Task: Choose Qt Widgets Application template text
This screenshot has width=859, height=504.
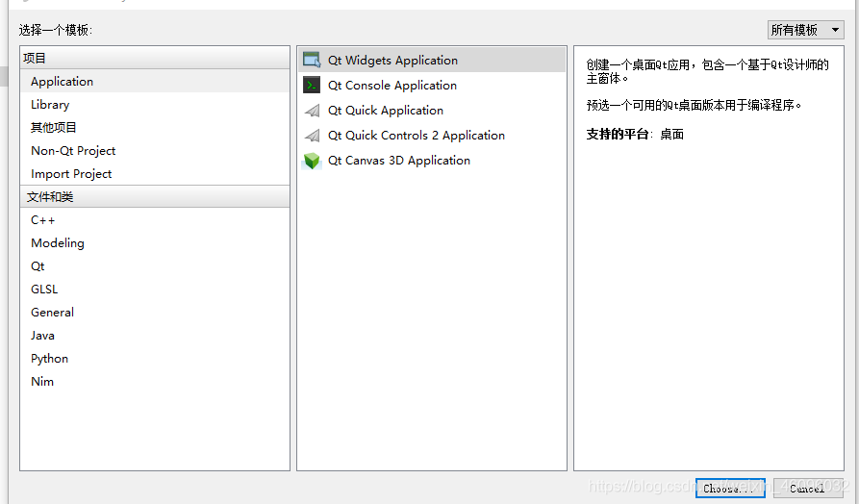Action: [x=392, y=61]
